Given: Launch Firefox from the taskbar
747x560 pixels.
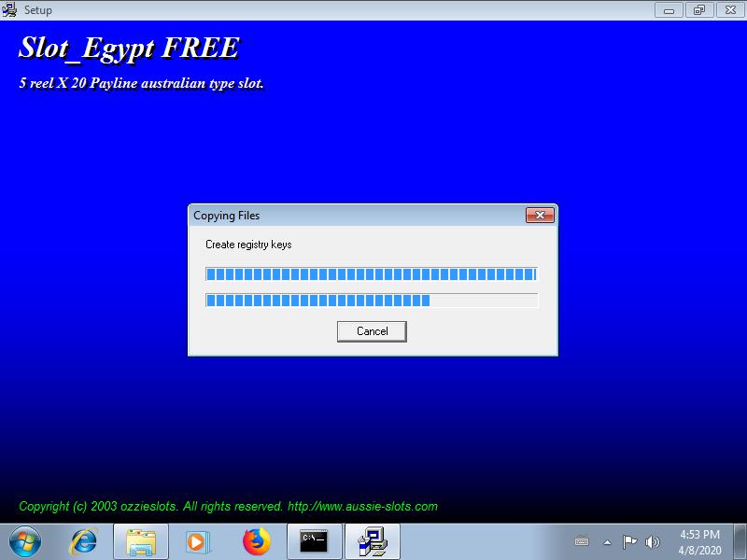Looking at the screenshot, I should 256,542.
